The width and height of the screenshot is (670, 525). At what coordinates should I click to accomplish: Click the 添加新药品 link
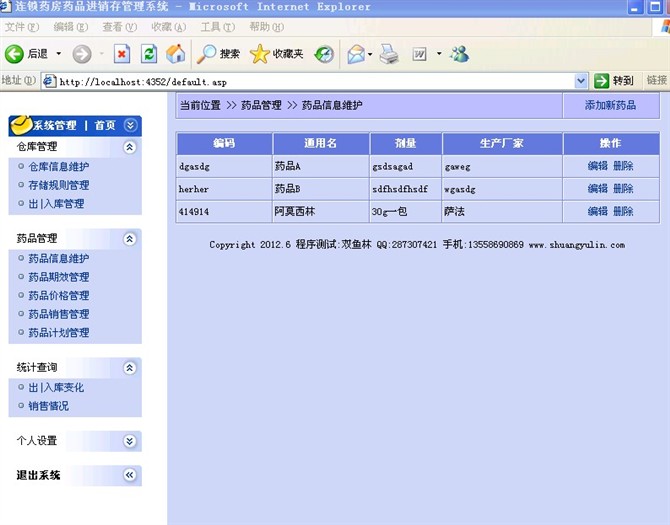tap(610, 106)
